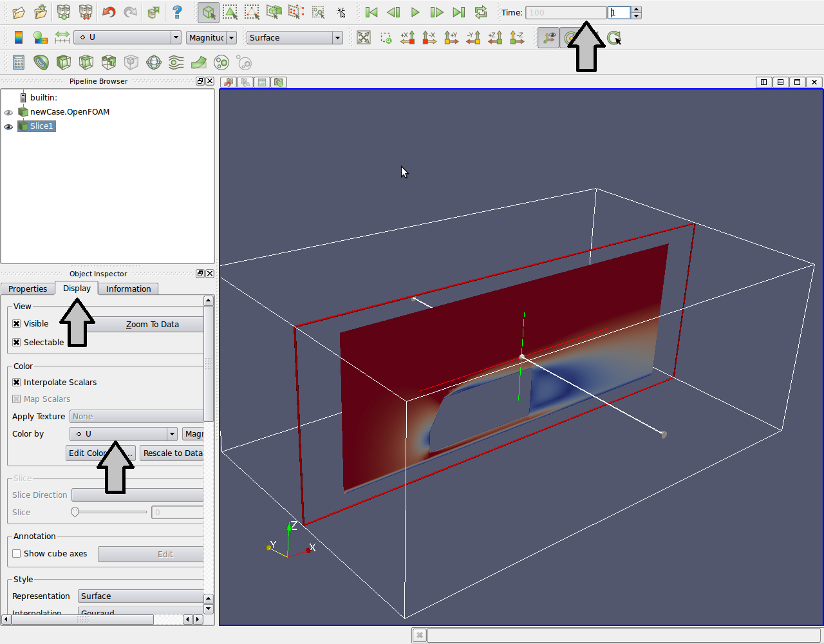
Task: Click the Save Data icon
Action: click(41, 12)
